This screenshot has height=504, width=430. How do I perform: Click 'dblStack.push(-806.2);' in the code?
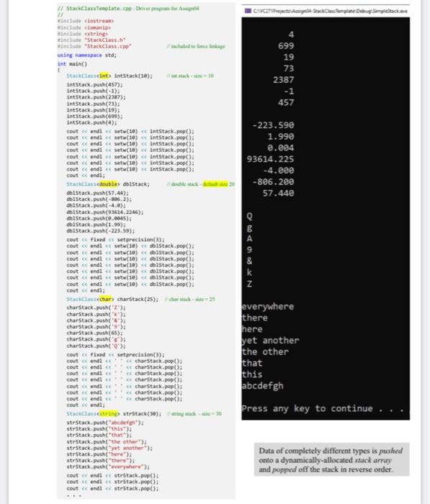coord(99,199)
